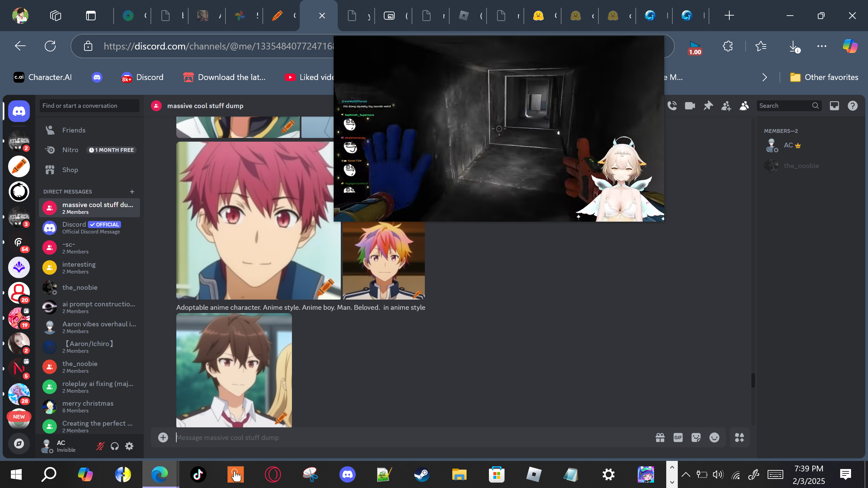Open browser downloads
Viewport: 868px width, 488px height.
click(x=794, y=46)
